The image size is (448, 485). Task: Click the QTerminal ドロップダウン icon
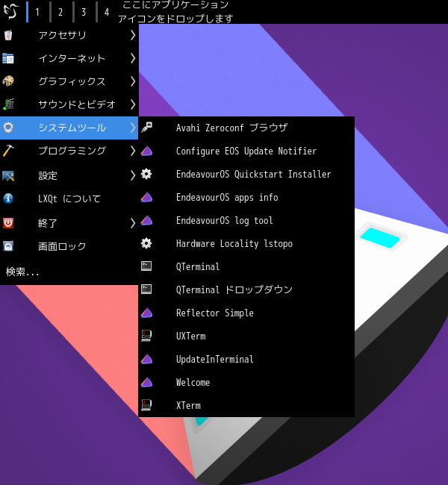146,290
